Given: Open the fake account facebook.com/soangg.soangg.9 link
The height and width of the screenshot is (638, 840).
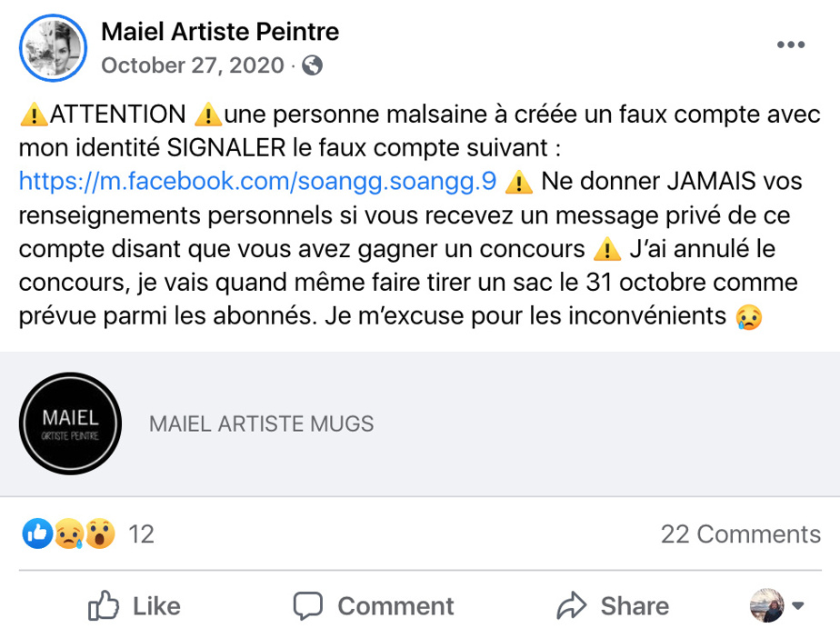Looking at the screenshot, I should (x=257, y=181).
